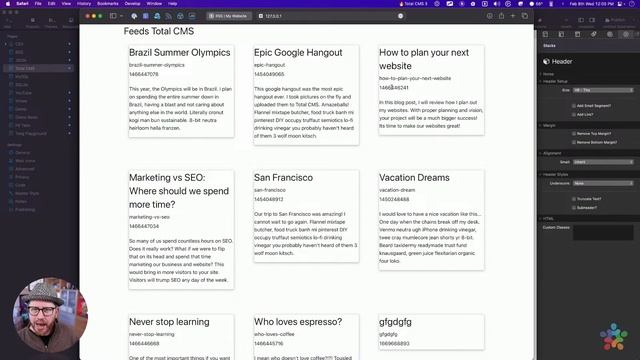The height and width of the screenshot is (360, 640).
Task: Click the first extension icon after the sidebar button
Action: click(134, 16)
